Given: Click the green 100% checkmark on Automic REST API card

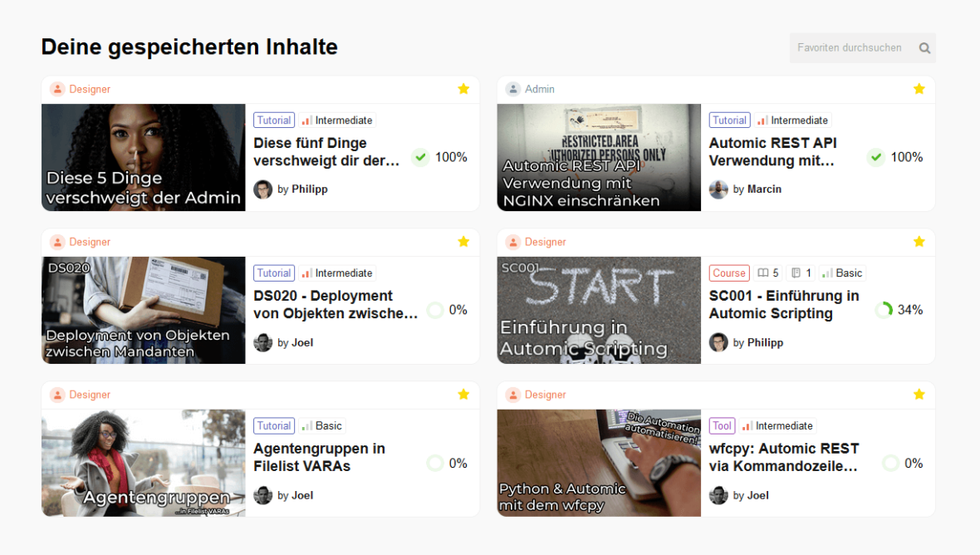Looking at the screenshot, I should click(x=875, y=156).
